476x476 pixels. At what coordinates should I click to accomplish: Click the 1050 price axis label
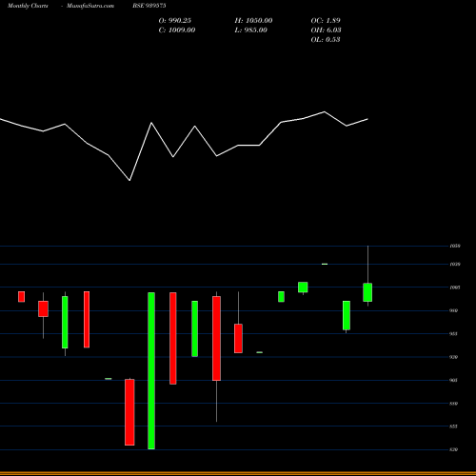[455, 246]
